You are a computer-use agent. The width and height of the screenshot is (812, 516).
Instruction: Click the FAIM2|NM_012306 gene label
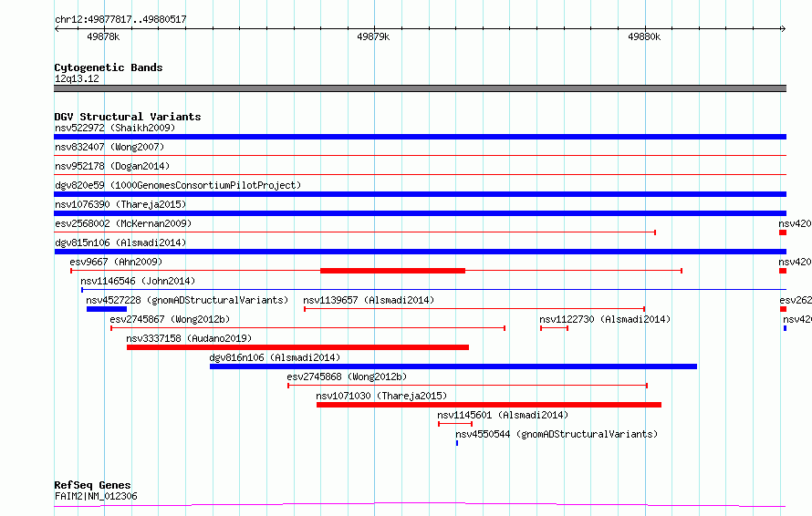pos(97,496)
